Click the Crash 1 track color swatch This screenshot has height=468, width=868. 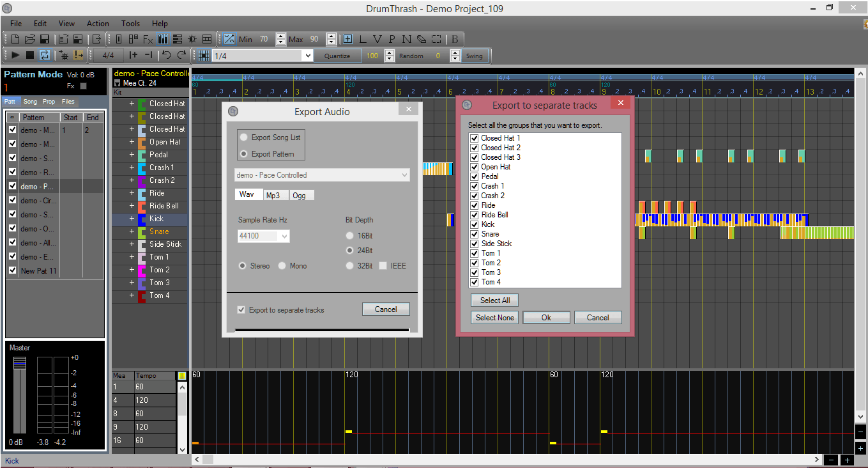pos(142,168)
